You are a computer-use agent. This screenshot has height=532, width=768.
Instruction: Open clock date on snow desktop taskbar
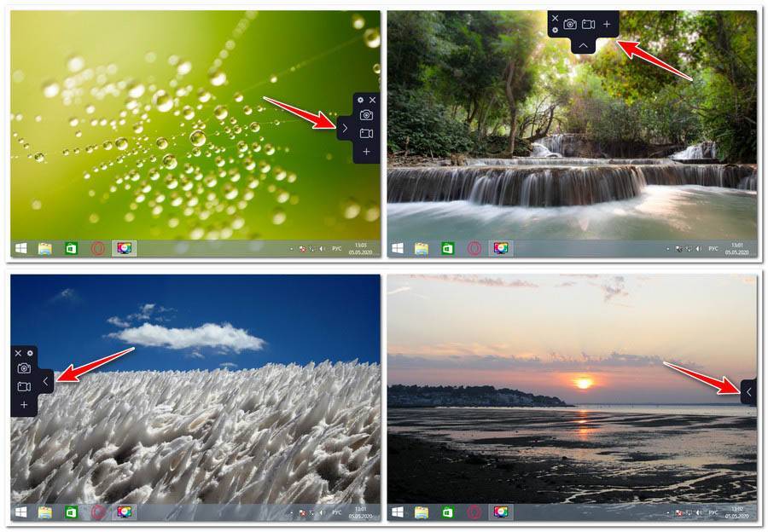coord(360,512)
